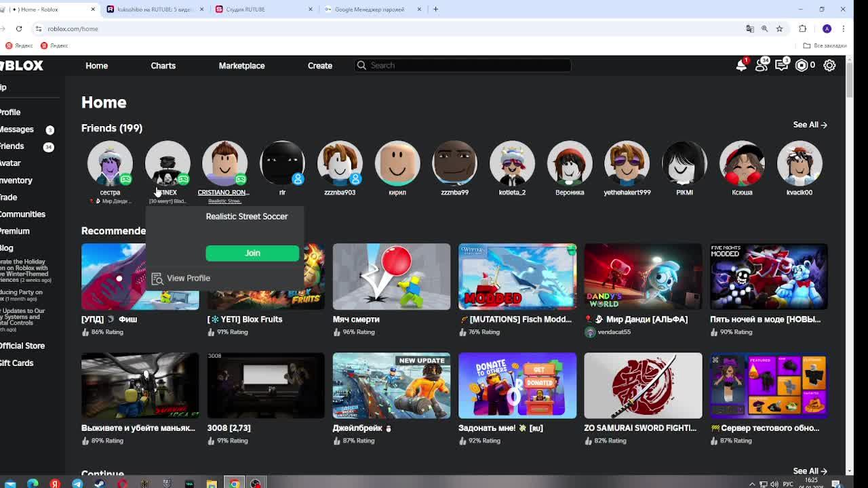Bookmark this page with the star icon
The height and width of the screenshot is (488, 868).
[779, 28]
